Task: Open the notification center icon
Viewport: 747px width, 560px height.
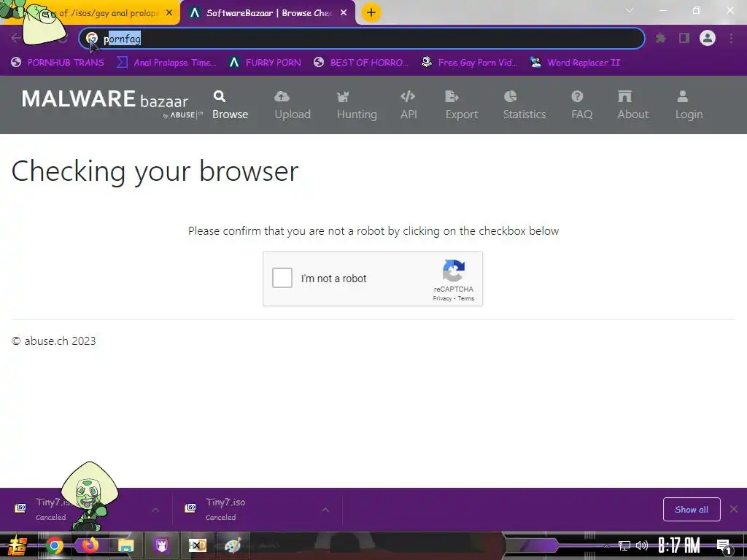Action: tap(724, 546)
